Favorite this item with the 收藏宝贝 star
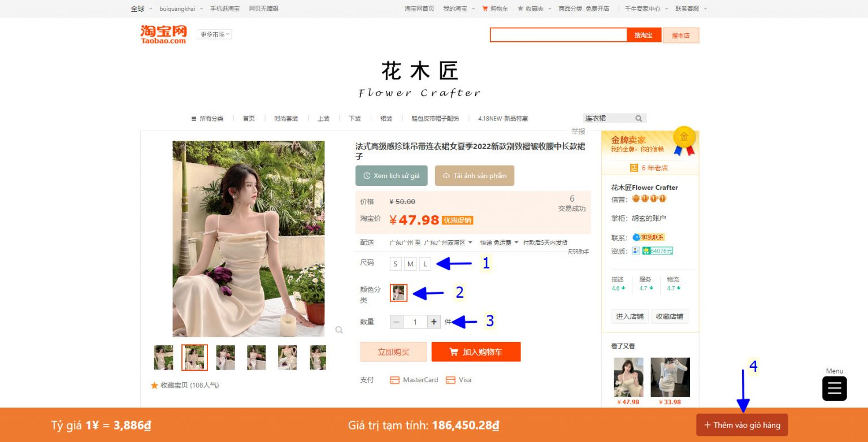 click(x=154, y=385)
